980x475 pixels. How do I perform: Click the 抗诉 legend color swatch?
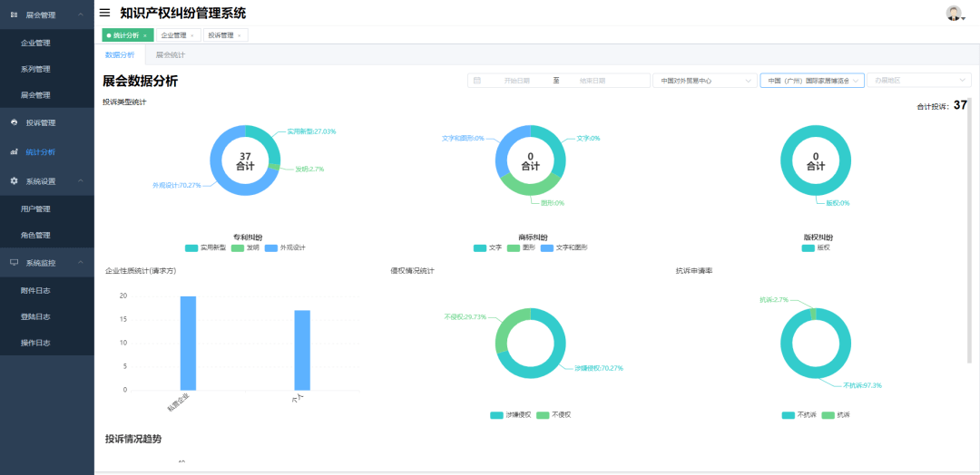tap(828, 415)
